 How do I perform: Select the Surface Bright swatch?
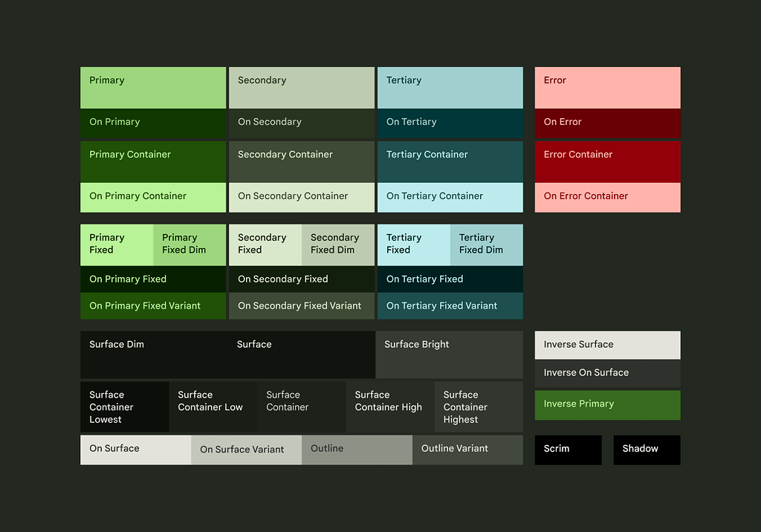pyautogui.click(x=450, y=354)
